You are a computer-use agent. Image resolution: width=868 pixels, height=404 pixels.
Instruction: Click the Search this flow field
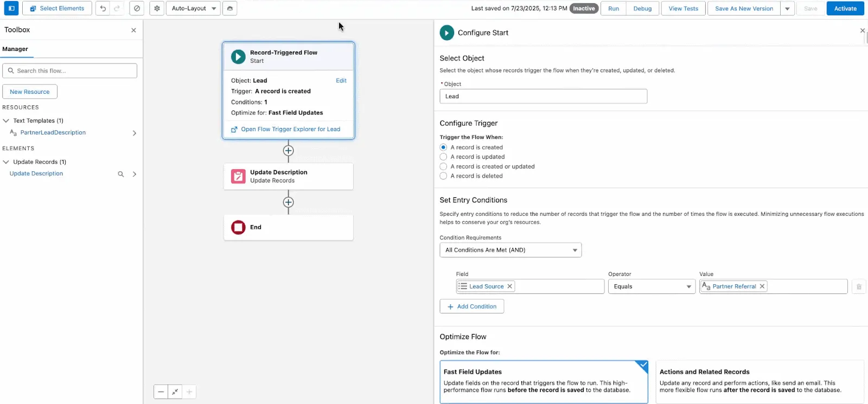point(70,70)
